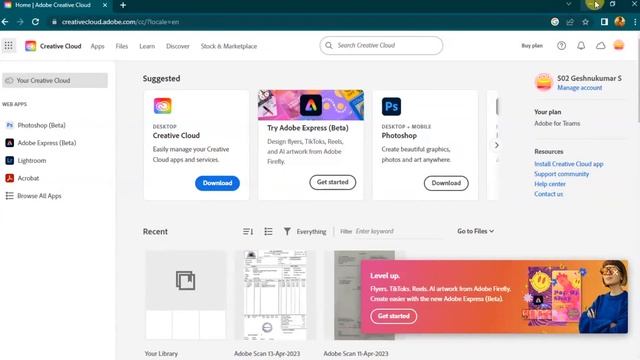
Task: Open the Learn menu
Action: [147, 46]
